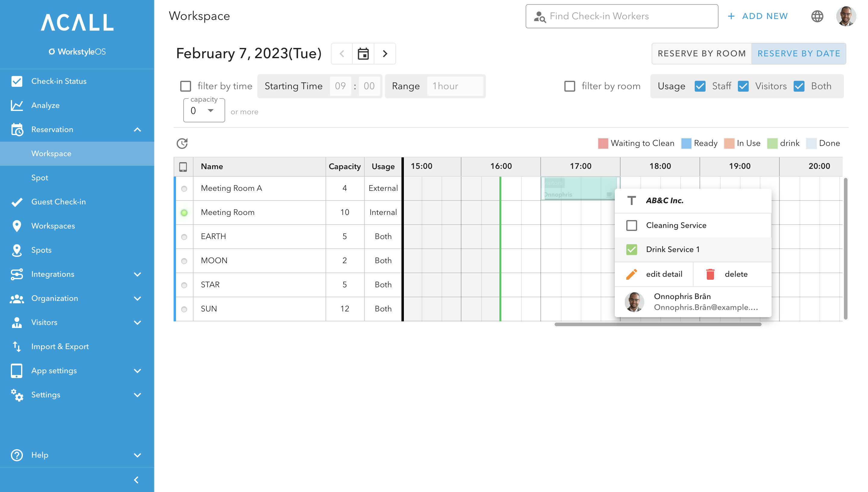Click the Spots location icon
The width and height of the screenshot is (868, 492).
click(17, 250)
